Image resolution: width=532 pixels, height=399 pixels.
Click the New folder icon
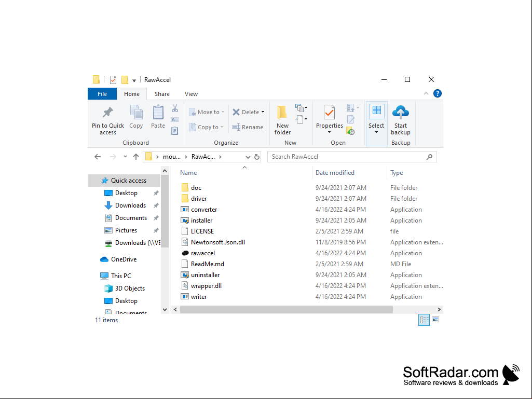[x=282, y=112]
